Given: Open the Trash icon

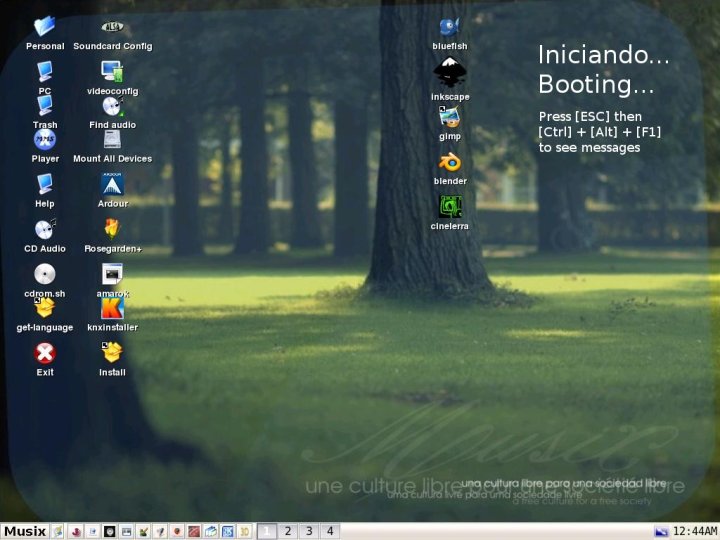Looking at the screenshot, I should coord(45,106).
